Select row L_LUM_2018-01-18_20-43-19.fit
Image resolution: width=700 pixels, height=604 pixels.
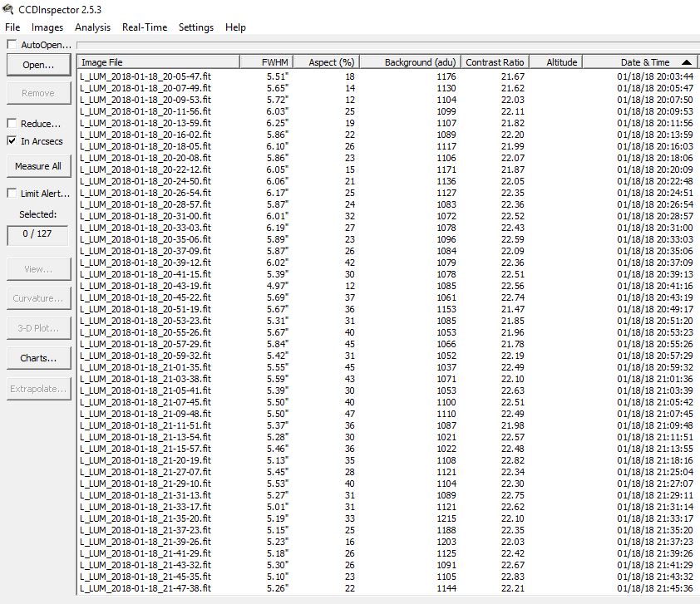[x=146, y=286]
